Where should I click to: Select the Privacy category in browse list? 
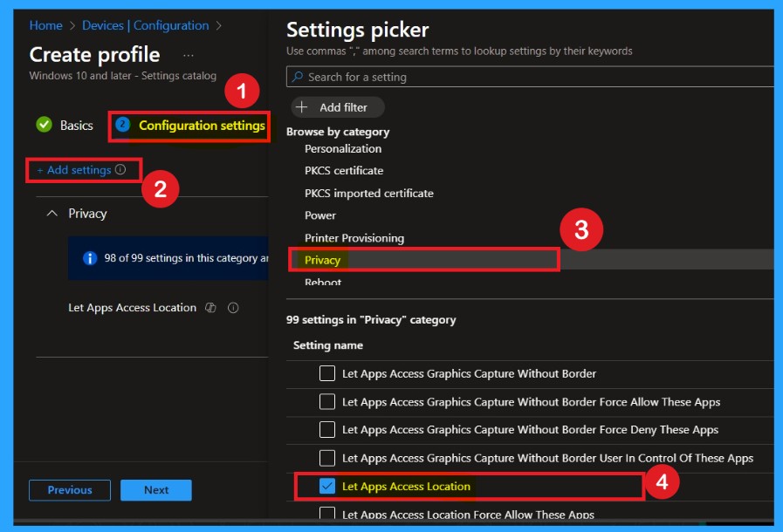[322, 260]
